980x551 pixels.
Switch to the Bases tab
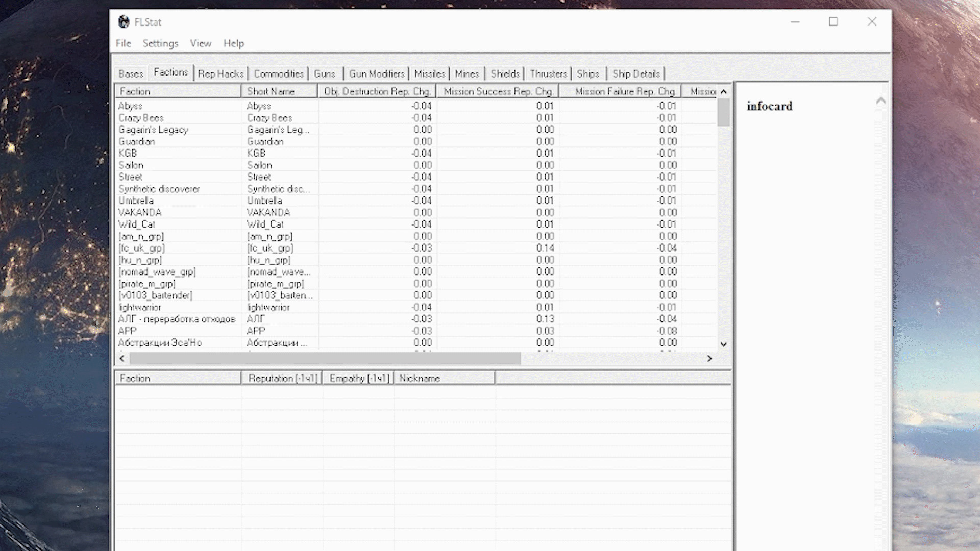point(131,74)
